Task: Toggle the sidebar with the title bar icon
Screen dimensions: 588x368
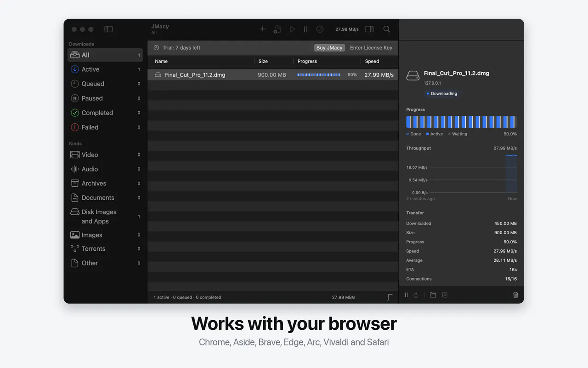Action: pos(108,29)
